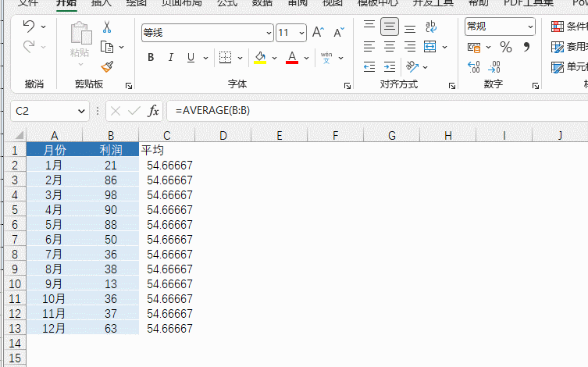Increase indent icon
The image size is (588, 367).
390,67
